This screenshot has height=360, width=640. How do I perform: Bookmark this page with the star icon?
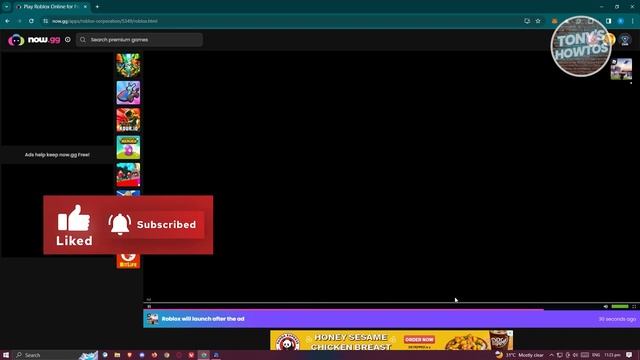tap(538, 21)
